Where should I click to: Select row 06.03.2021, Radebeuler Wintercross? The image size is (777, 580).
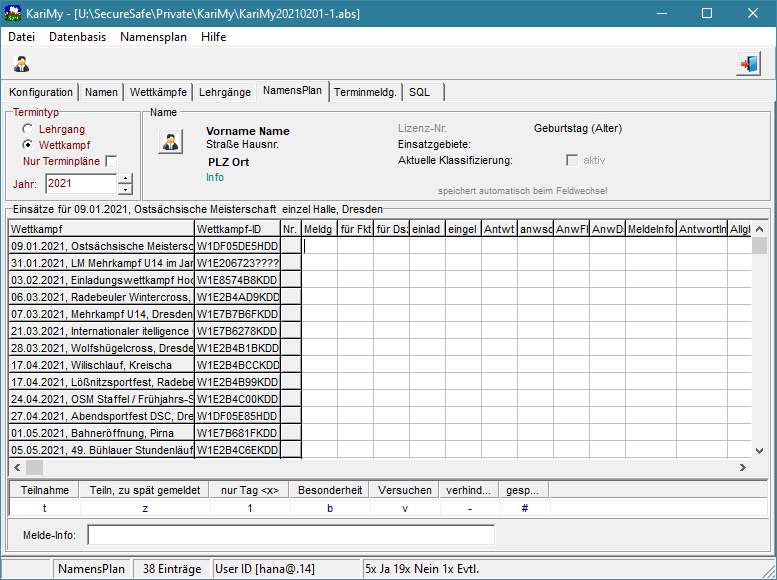click(x=101, y=297)
